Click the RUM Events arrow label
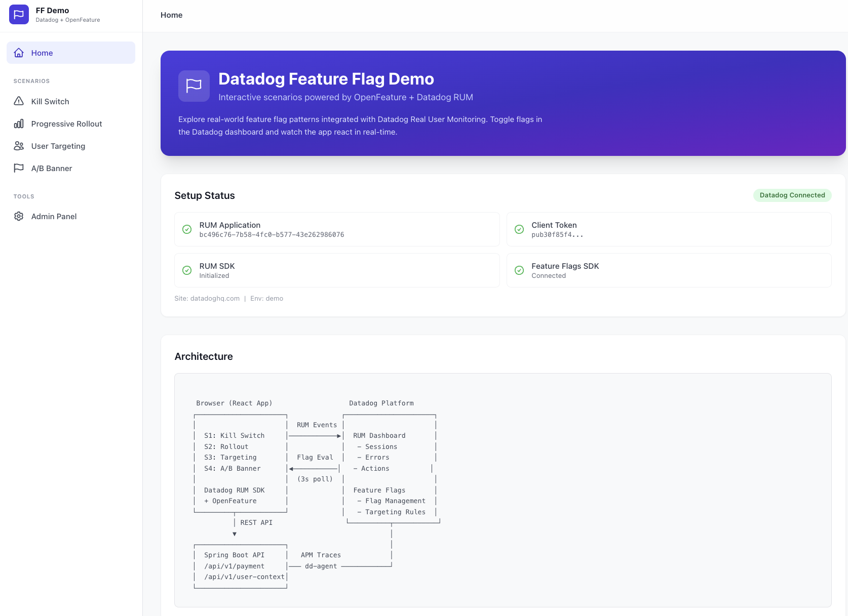Viewport: 848px width, 616px height. pyautogui.click(x=317, y=425)
